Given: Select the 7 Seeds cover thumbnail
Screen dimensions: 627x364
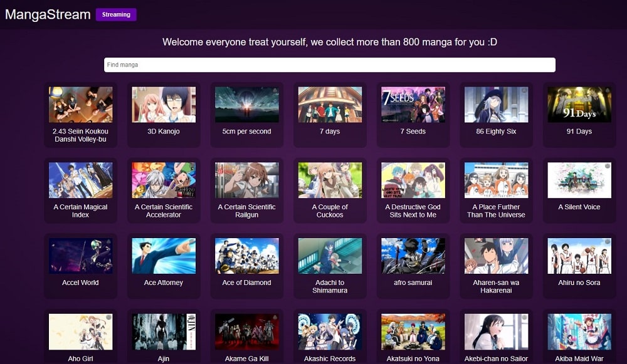Looking at the screenshot, I should [x=413, y=105].
